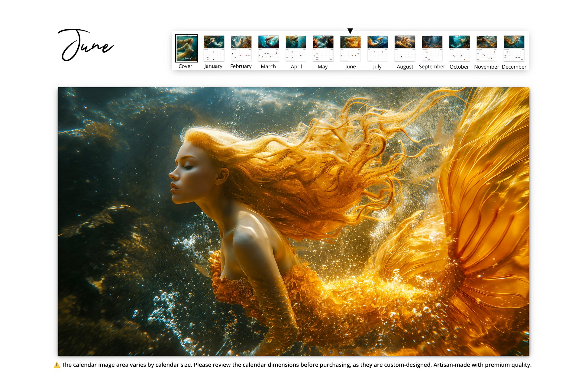
Task: Click the 'Cover' label text
Action: pyautogui.click(x=185, y=66)
